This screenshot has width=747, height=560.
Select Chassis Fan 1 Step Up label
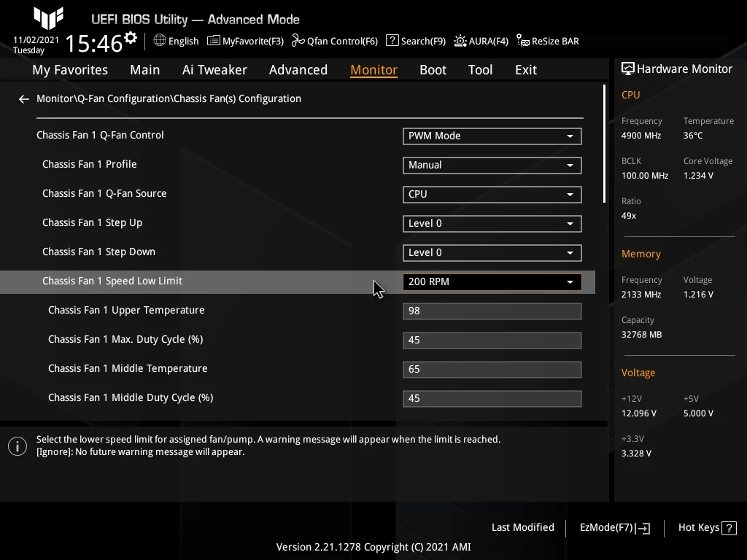tap(93, 222)
